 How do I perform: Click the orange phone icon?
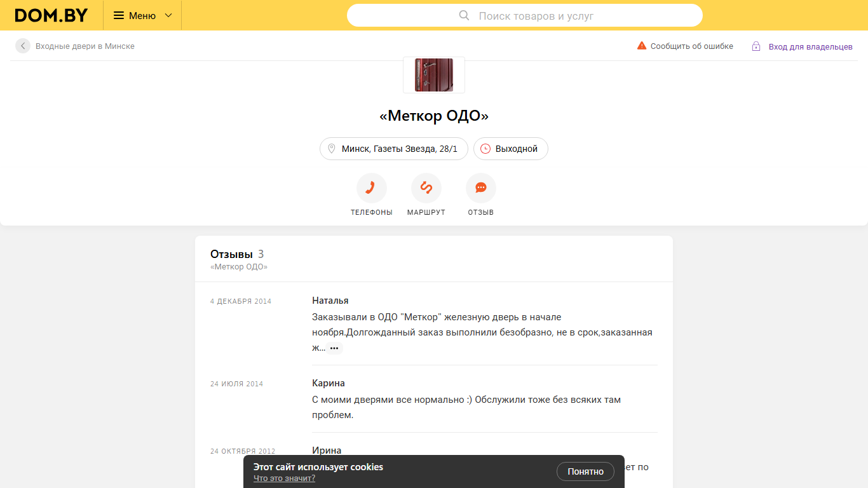coord(372,188)
